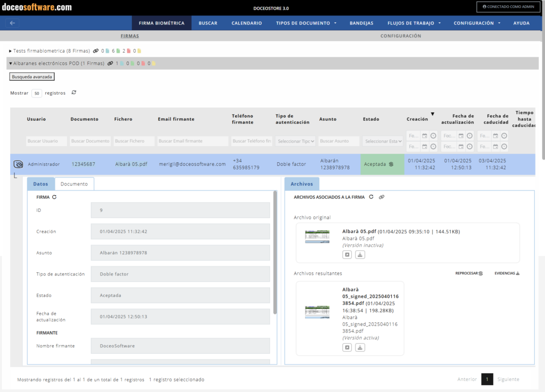Click the Buscar Documento filter field
The width and height of the screenshot is (545, 392).
click(90, 141)
